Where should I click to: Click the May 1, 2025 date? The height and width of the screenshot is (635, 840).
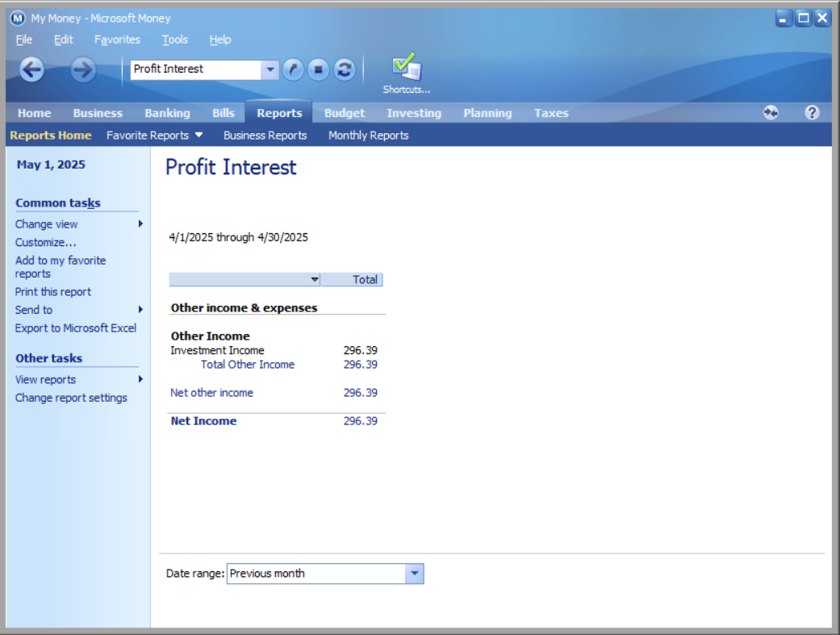51,165
